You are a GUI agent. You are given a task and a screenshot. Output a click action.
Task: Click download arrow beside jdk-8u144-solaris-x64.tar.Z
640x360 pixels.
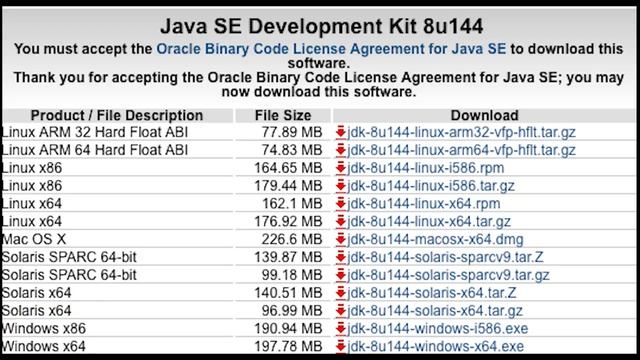click(x=341, y=293)
